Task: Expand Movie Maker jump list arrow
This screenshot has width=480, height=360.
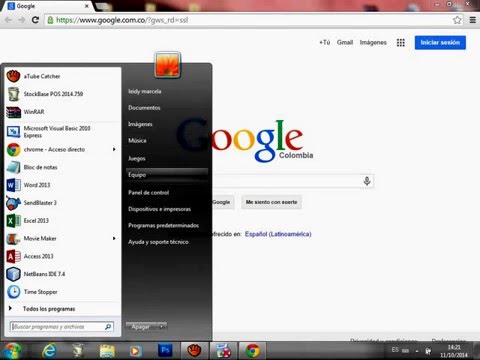Action: (x=114, y=238)
